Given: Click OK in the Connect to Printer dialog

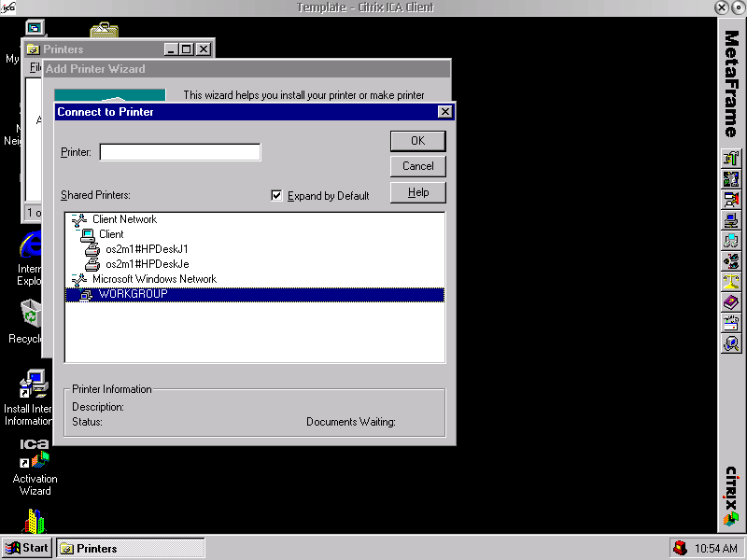Looking at the screenshot, I should pos(417,141).
